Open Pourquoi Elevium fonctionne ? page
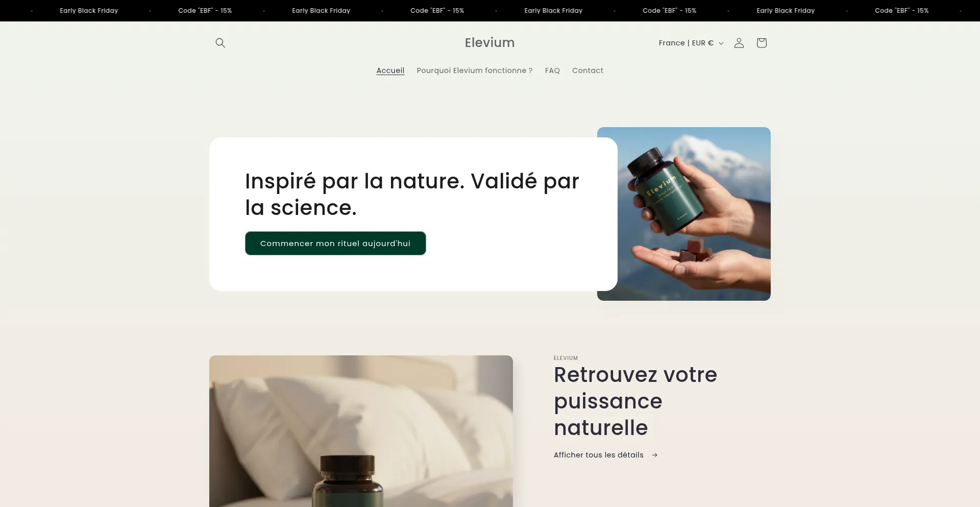980x507 pixels. (x=474, y=70)
